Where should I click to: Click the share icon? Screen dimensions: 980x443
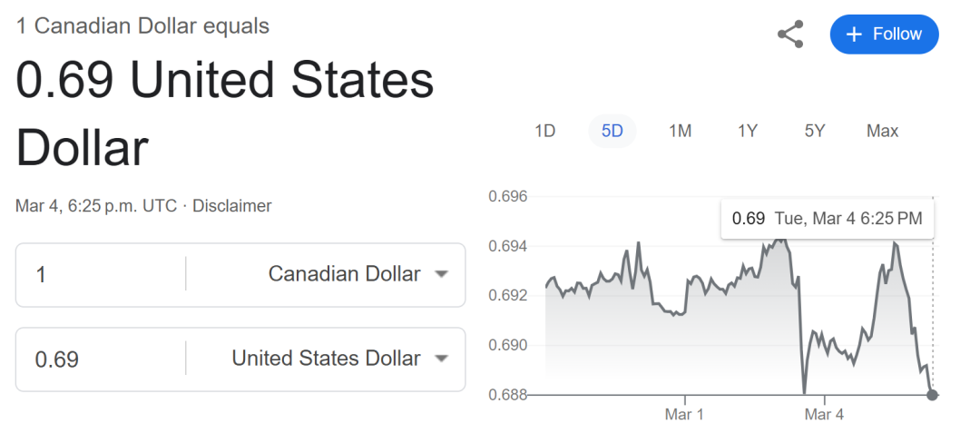pyautogui.click(x=790, y=34)
